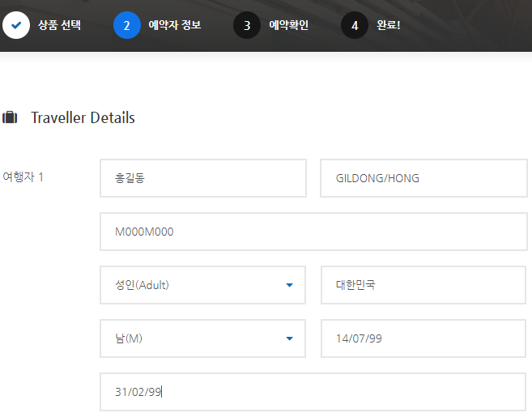Image resolution: width=532 pixels, height=417 pixels.
Task: Select the 대한민국 nationality field
Action: [424, 285]
